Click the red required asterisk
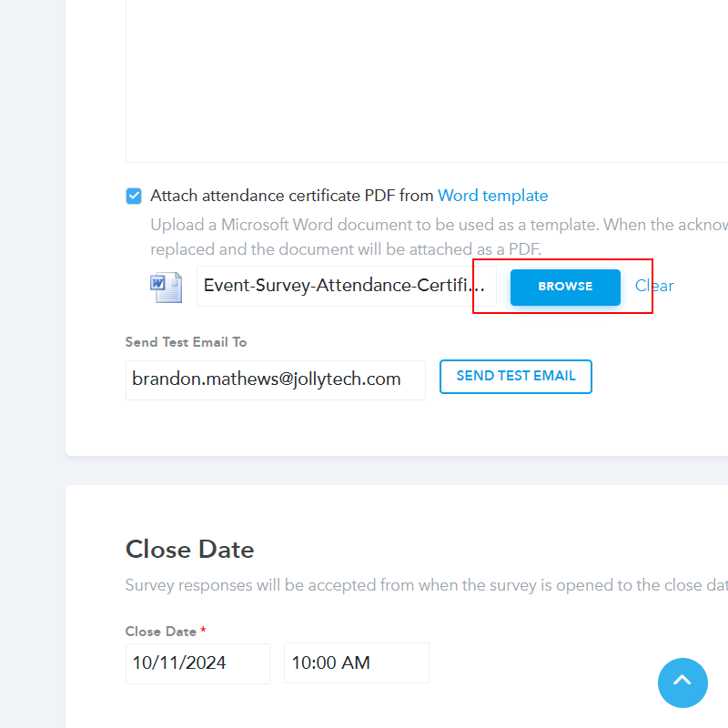728x728 pixels. [204, 631]
